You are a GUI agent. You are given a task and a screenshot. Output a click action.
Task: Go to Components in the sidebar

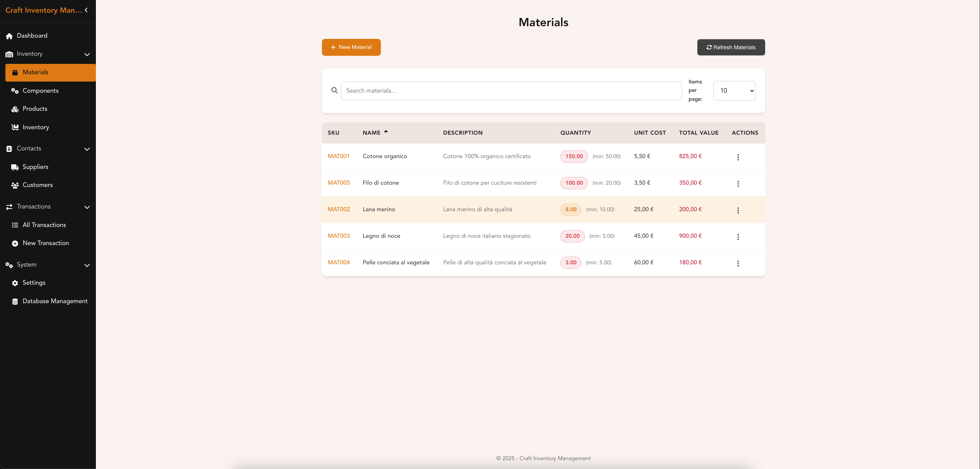tap(40, 91)
